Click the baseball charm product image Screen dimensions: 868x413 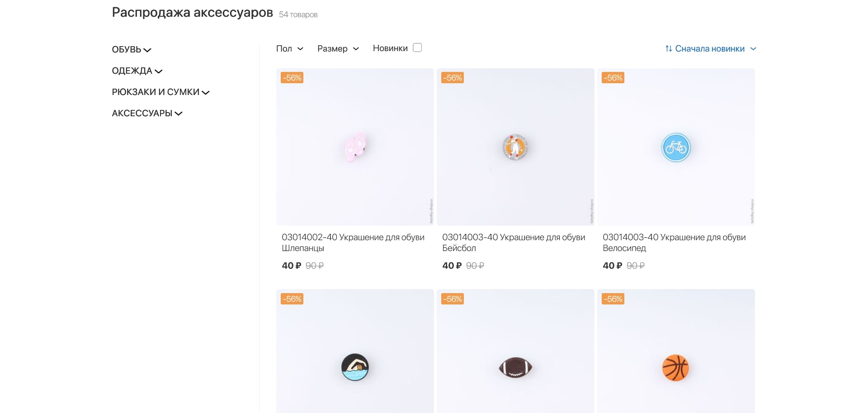(515, 147)
